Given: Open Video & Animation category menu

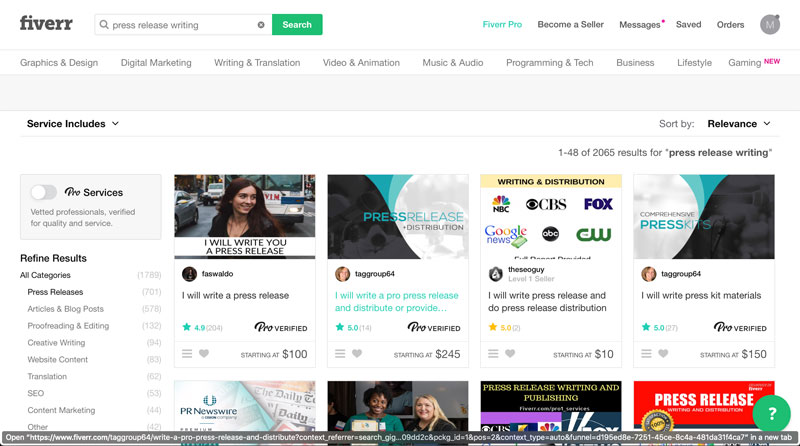Looking at the screenshot, I should pyautogui.click(x=361, y=63).
